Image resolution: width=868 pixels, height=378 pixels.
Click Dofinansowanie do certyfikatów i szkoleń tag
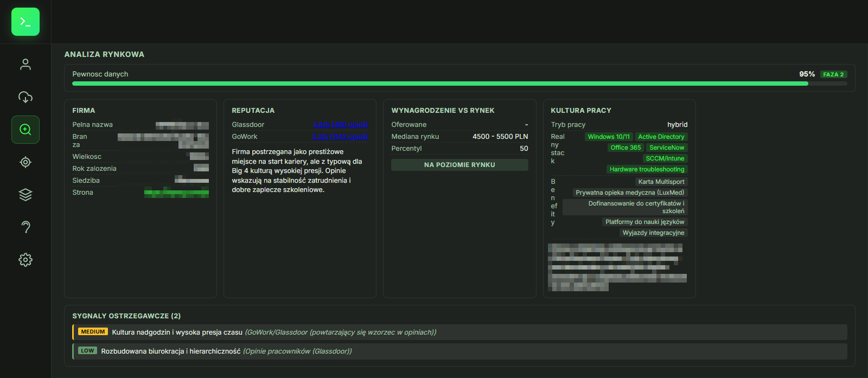pos(625,207)
